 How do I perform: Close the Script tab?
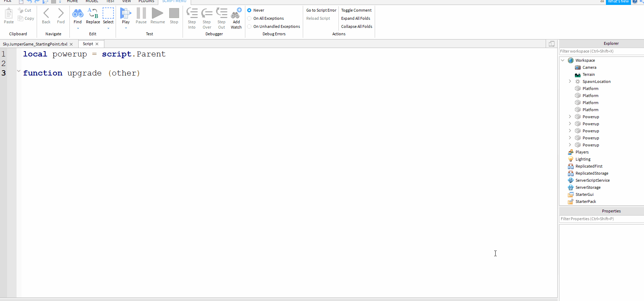click(97, 44)
